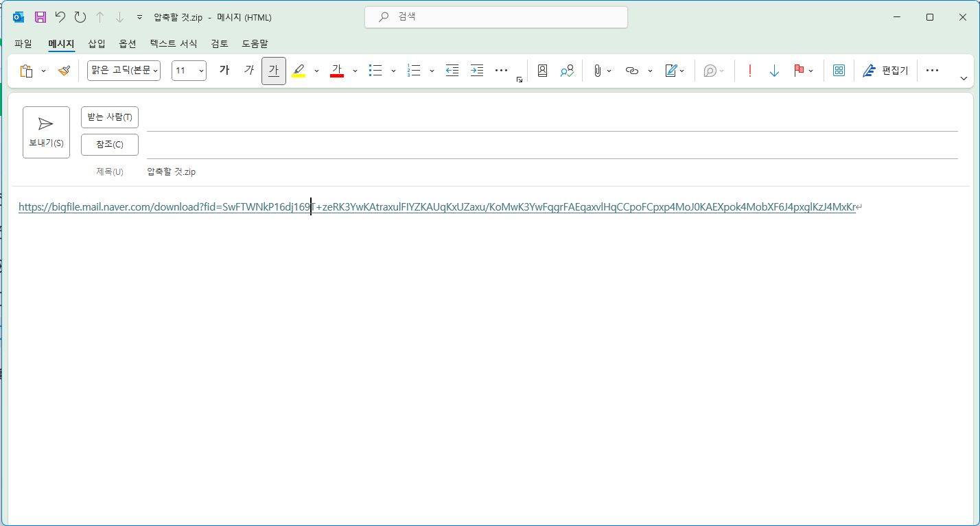The image size is (980, 526).
Task: Toggle bold formatting (가)
Action: pos(224,71)
